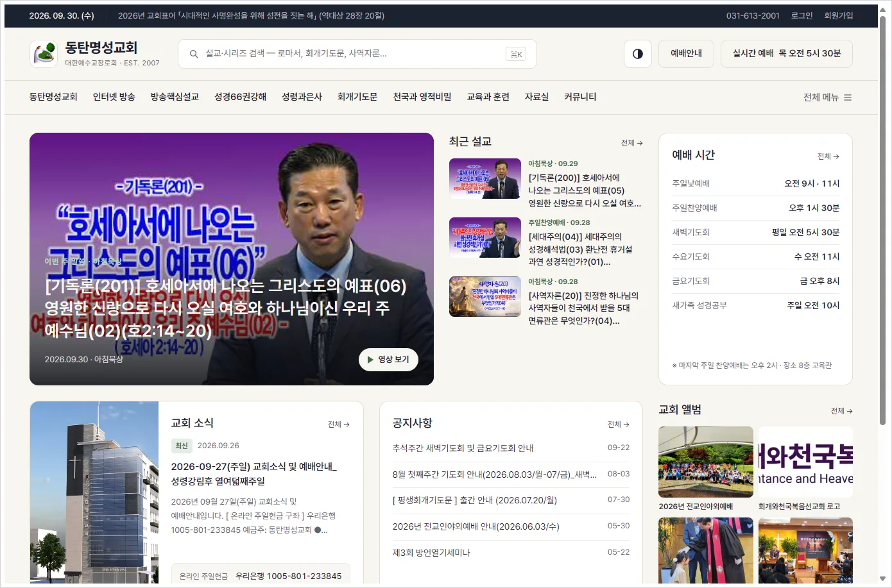Open the hamburger 전체 메뉴 icon

coord(848,97)
